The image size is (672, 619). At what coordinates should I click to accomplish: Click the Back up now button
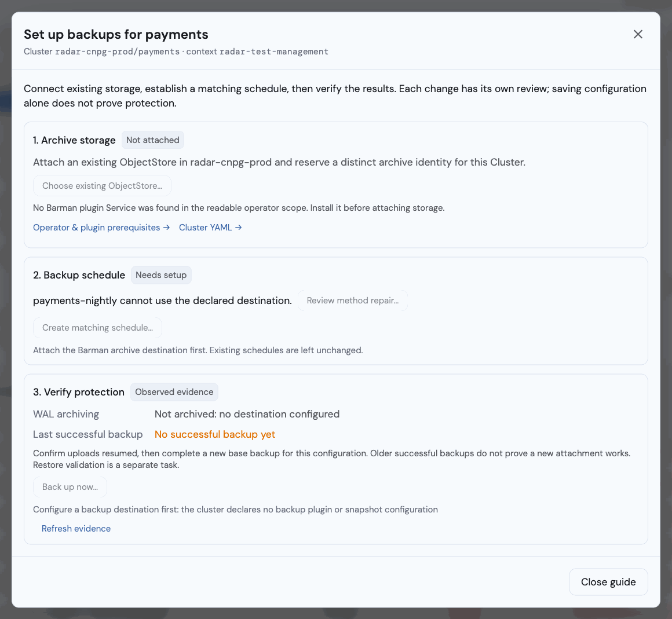tap(70, 487)
